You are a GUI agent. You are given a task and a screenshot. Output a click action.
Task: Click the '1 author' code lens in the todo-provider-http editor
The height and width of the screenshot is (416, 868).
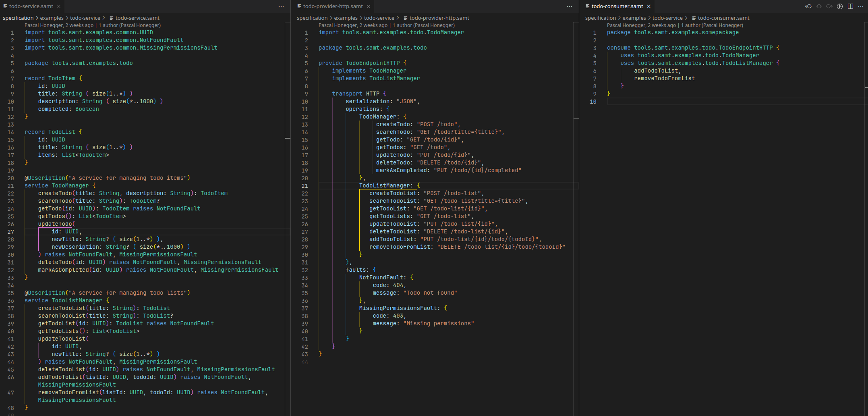tap(424, 25)
